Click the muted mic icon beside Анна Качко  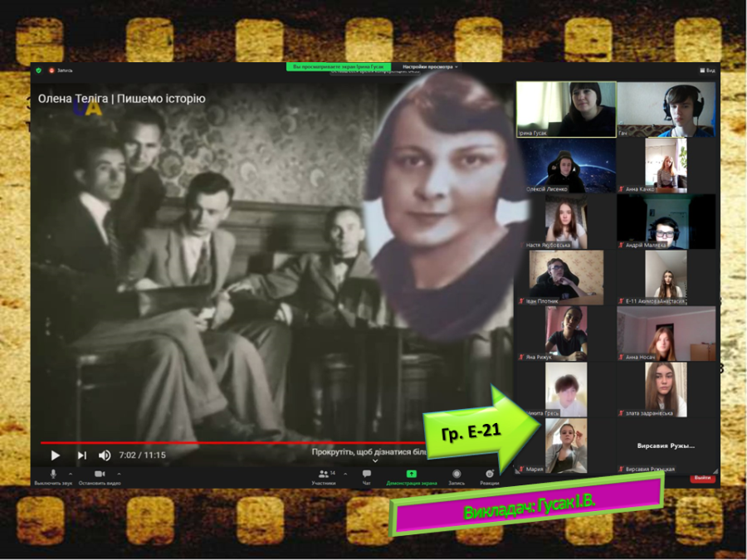tap(621, 189)
